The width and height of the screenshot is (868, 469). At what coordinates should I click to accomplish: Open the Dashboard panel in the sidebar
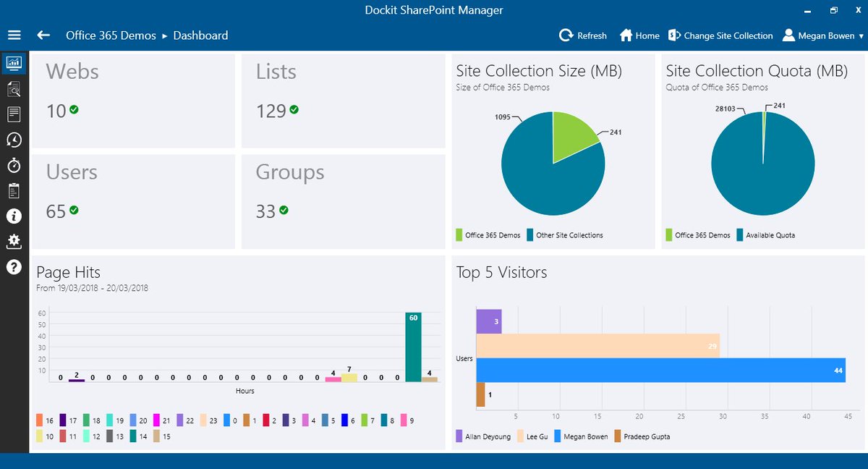click(x=14, y=63)
